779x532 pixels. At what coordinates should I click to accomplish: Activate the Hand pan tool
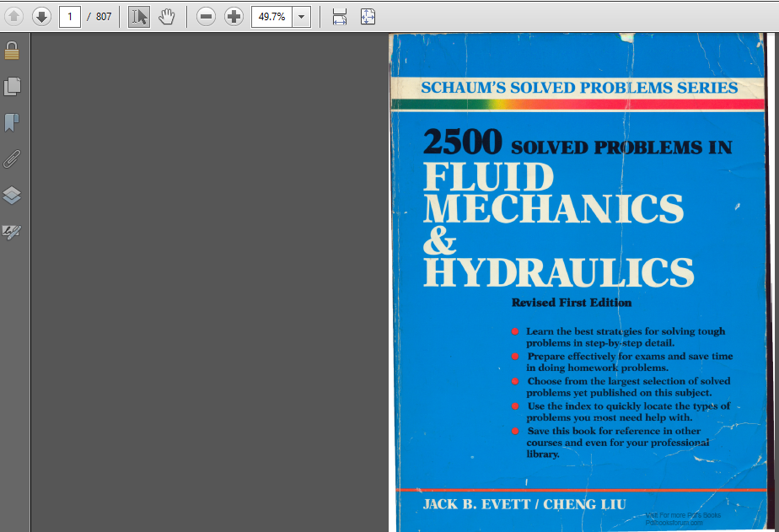coord(166,17)
